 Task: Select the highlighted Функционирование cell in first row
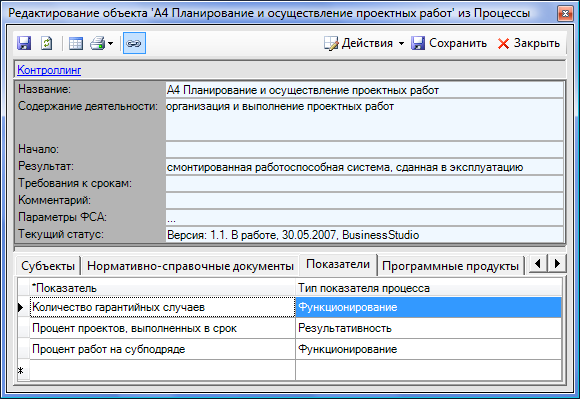click(428, 307)
